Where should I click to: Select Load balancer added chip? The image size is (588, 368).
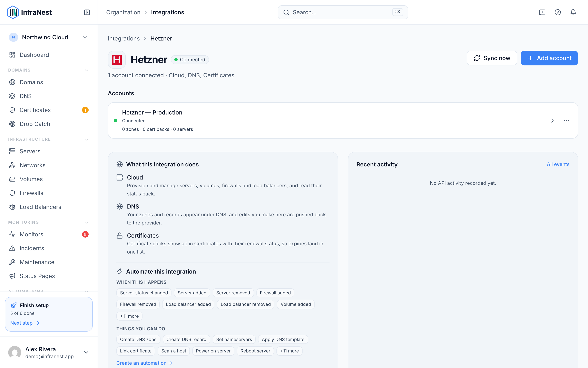tap(188, 304)
